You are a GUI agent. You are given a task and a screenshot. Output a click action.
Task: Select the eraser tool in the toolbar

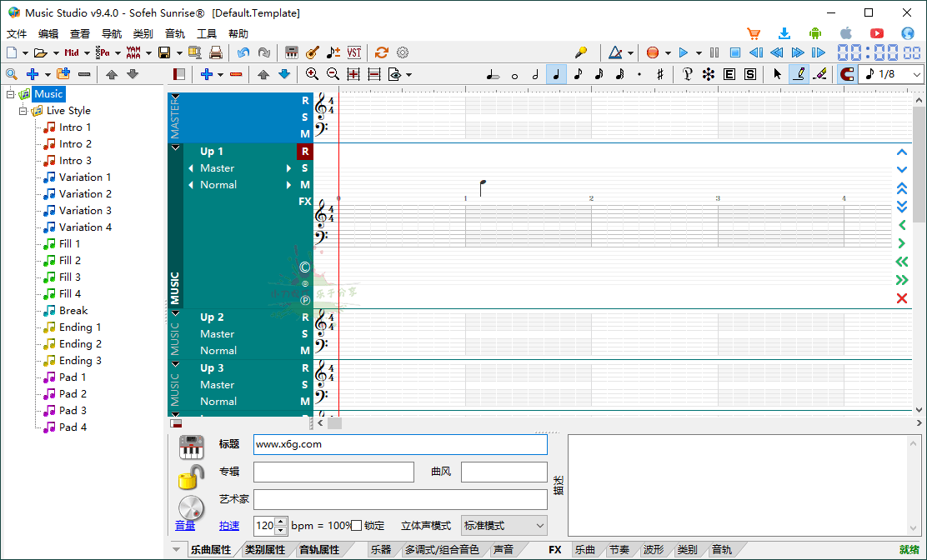(x=821, y=74)
